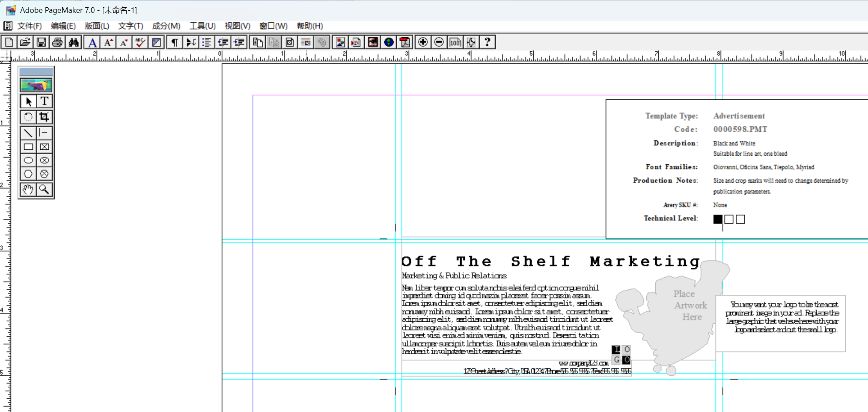
Task: Click the increase indent icon
Action: [x=239, y=42]
